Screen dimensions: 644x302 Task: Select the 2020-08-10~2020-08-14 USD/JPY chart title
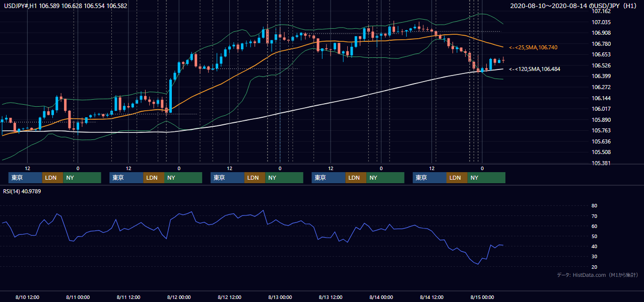point(574,6)
